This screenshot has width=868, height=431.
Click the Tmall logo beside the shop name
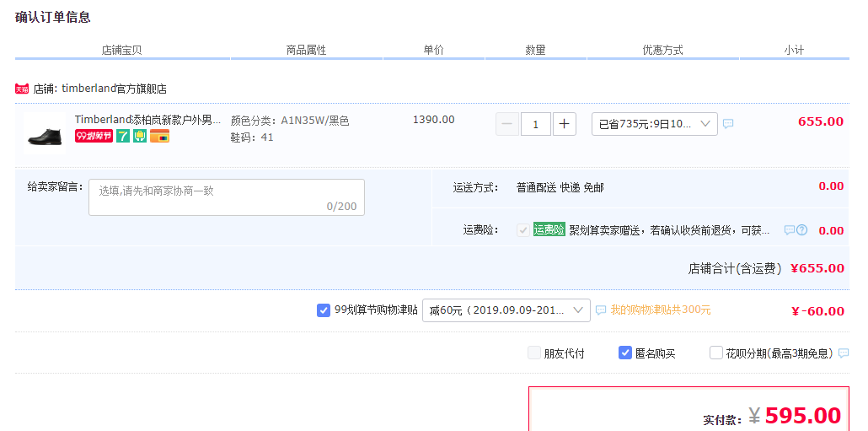[x=22, y=89]
